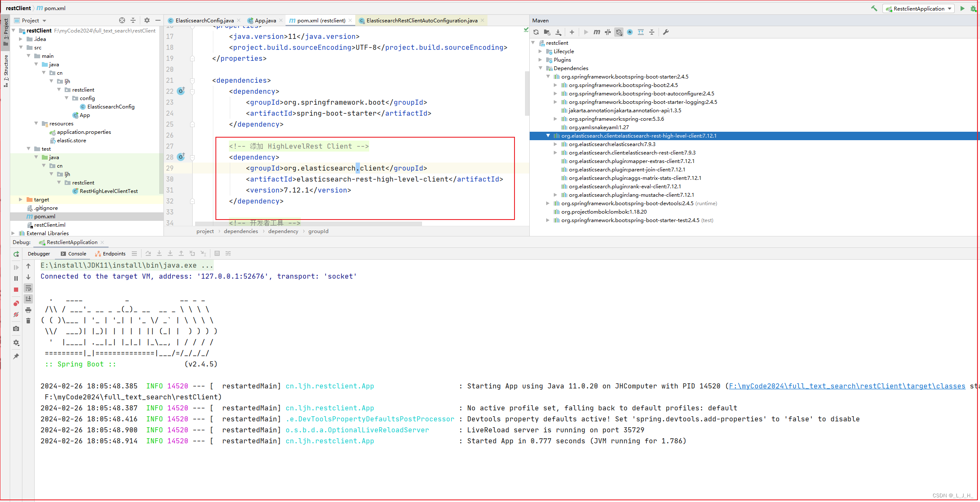
Task: Hide the Project tool window
Action: click(158, 20)
